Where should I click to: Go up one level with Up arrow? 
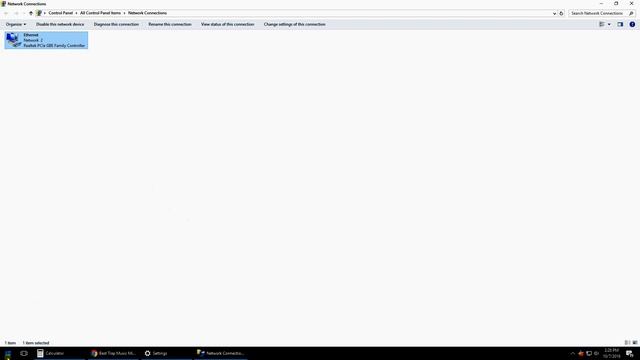(31, 13)
